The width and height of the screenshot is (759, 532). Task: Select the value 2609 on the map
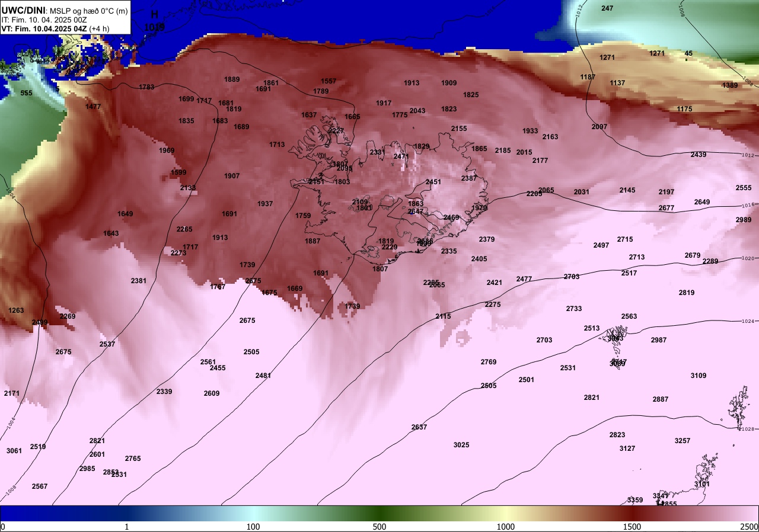[212, 393]
